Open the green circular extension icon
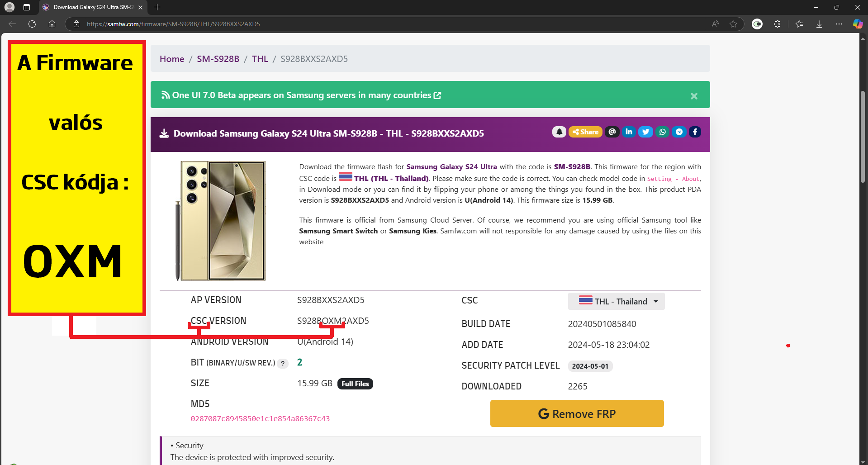Screen dimensions: 868x465 [757, 24]
